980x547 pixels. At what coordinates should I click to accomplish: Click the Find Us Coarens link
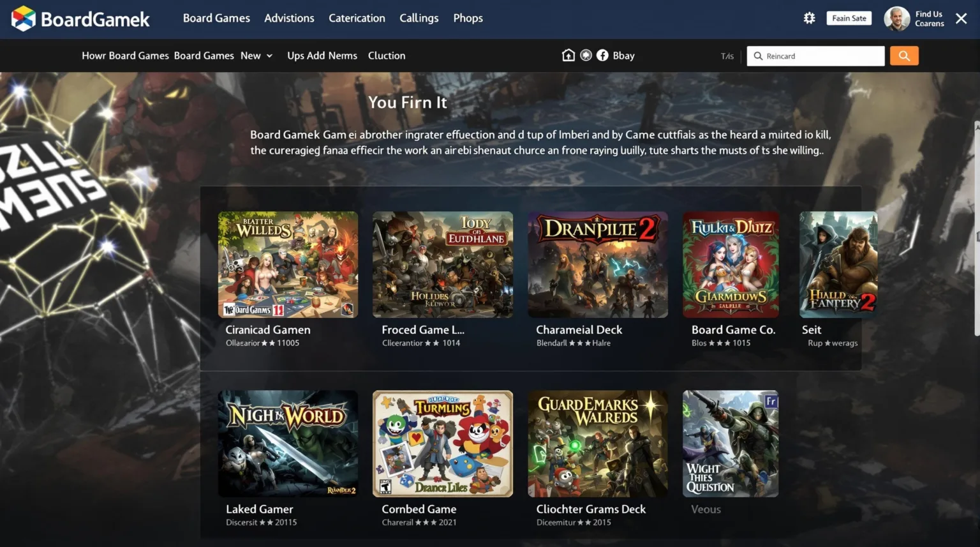(x=928, y=18)
